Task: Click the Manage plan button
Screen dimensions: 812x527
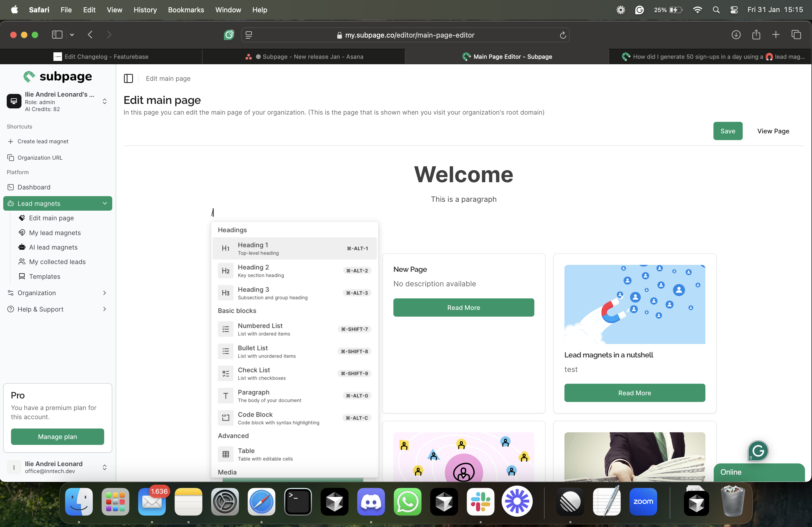Action: pyautogui.click(x=57, y=437)
